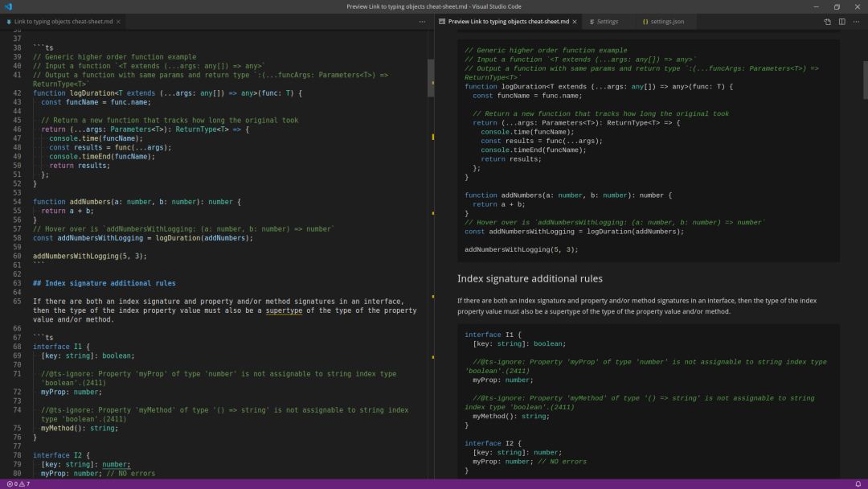
Task: Click the notifications bell in status bar
Action: coord(858,484)
